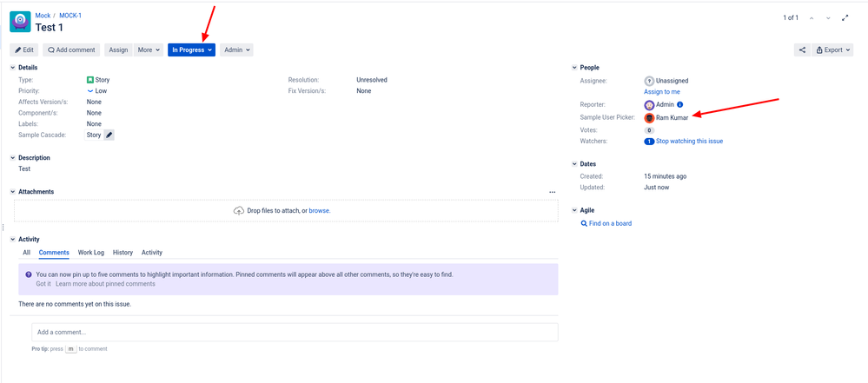Image resolution: width=868 pixels, height=383 pixels.
Task: Collapse the People section
Action: click(x=574, y=68)
